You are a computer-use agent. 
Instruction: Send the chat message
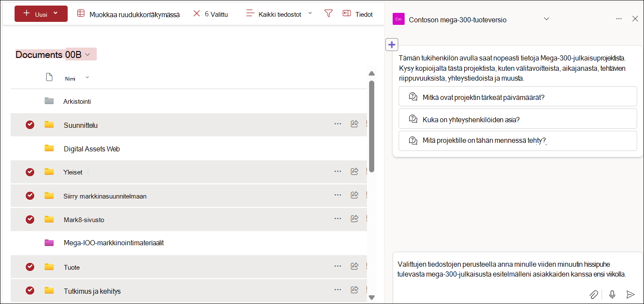click(630, 295)
